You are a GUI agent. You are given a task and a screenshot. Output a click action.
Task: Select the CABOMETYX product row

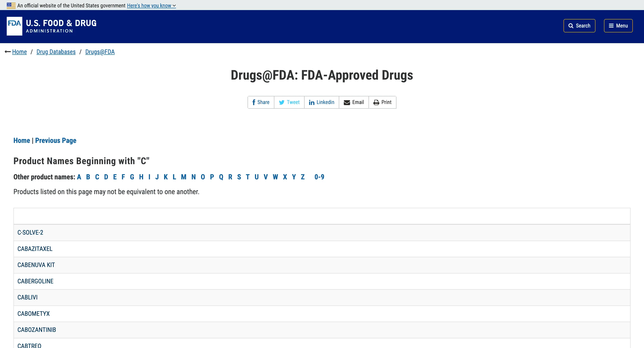pyautogui.click(x=34, y=314)
